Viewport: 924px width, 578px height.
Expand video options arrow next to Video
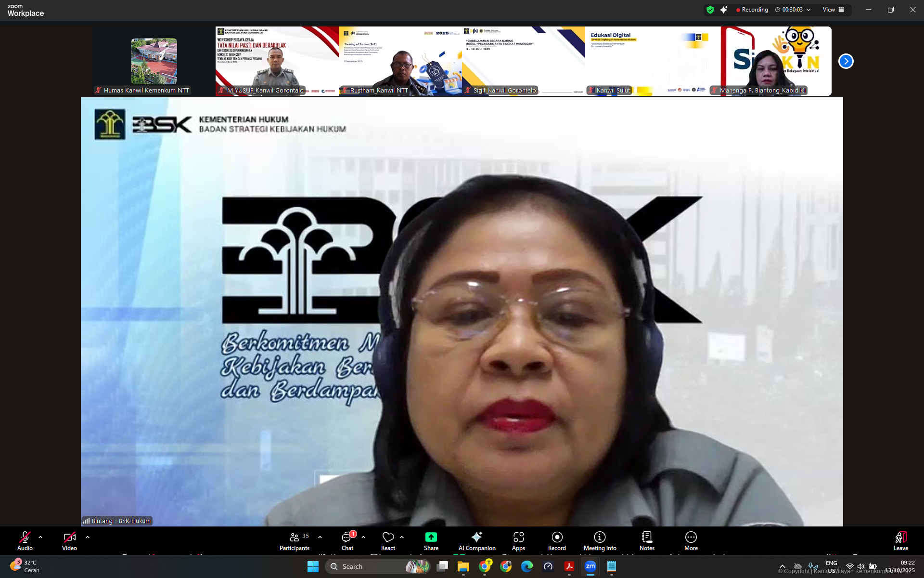pos(88,537)
